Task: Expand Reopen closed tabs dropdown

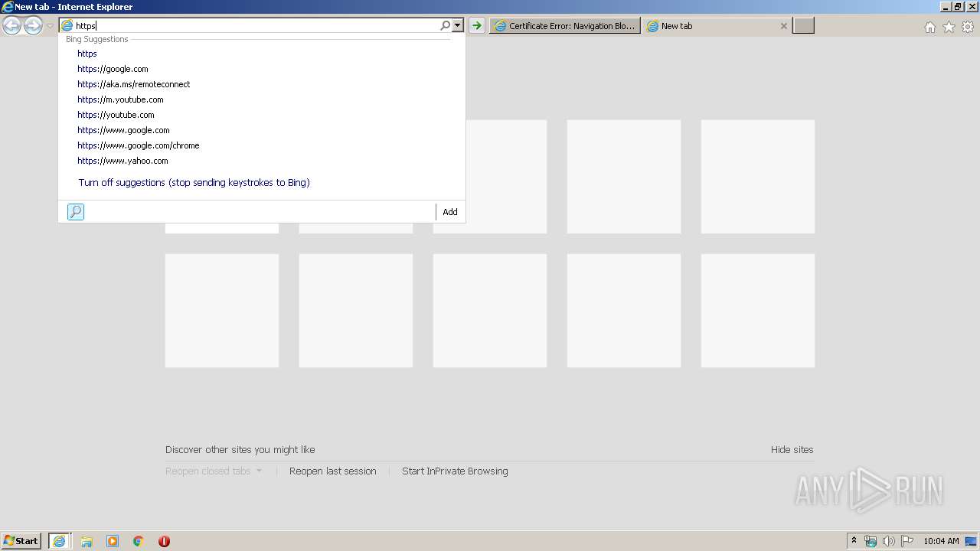Action: point(214,471)
